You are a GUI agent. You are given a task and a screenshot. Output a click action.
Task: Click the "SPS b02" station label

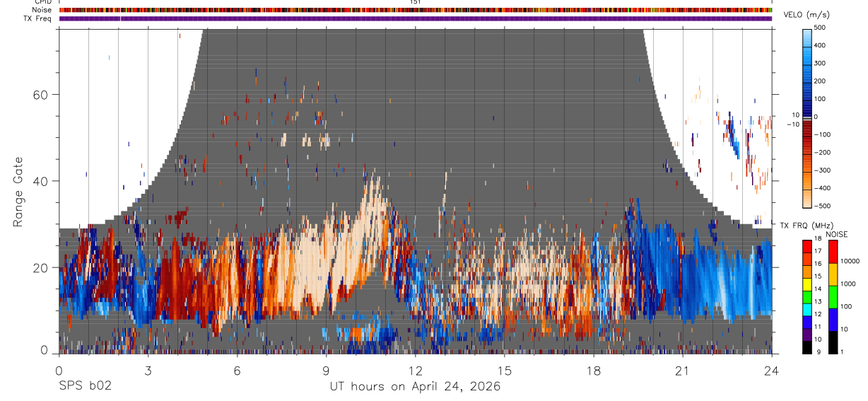tap(85, 386)
